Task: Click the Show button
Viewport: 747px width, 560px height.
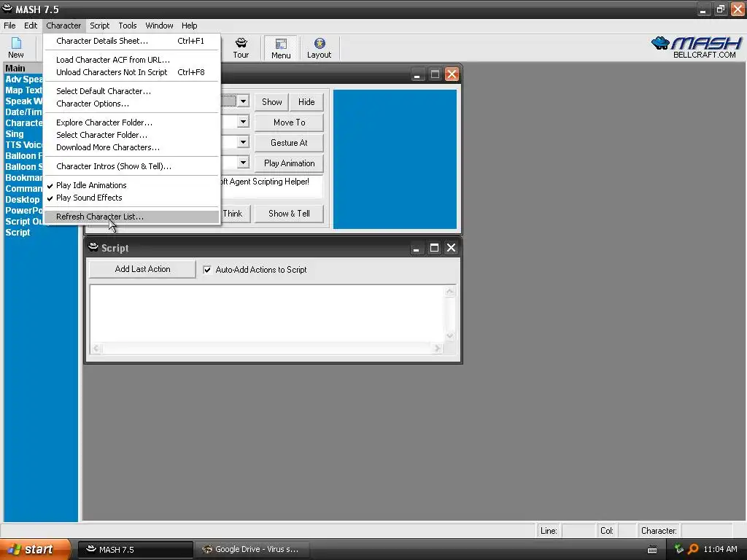Action: pyautogui.click(x=271, y=102)
